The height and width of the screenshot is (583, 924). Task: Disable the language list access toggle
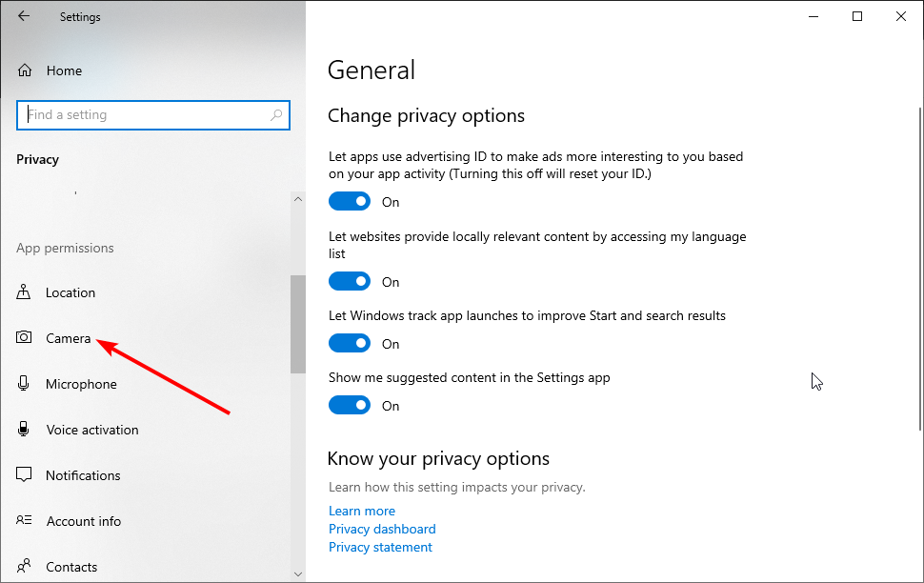point(350,282)
